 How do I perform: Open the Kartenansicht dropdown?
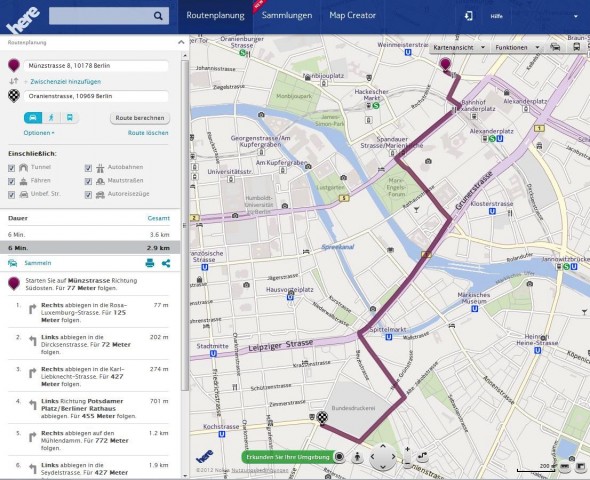[x=459, y=47]
